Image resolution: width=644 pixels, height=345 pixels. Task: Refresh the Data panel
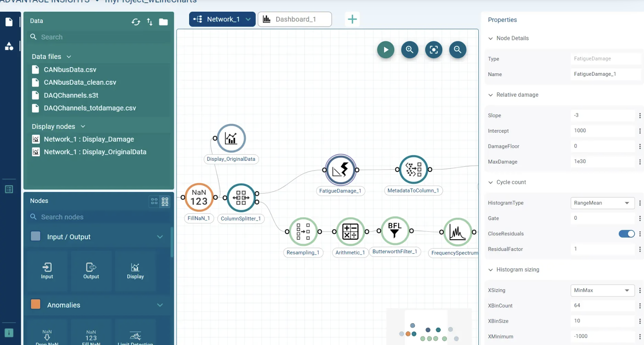click(136, 22)
